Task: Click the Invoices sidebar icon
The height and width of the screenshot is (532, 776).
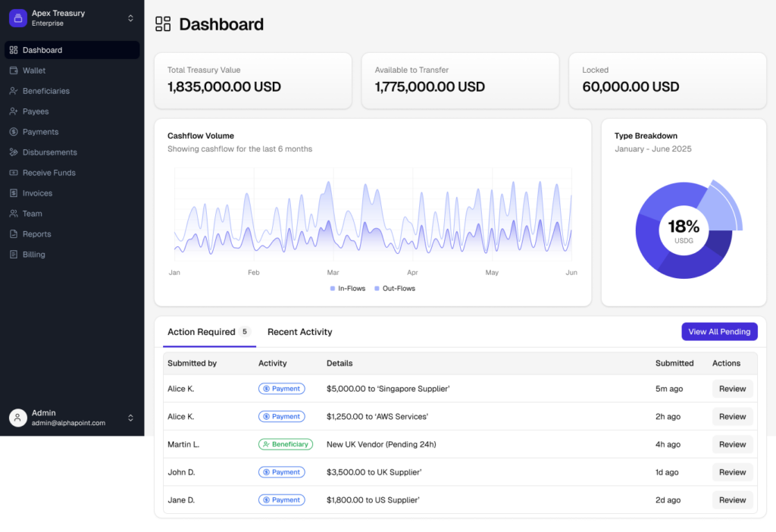Action: 14,193
